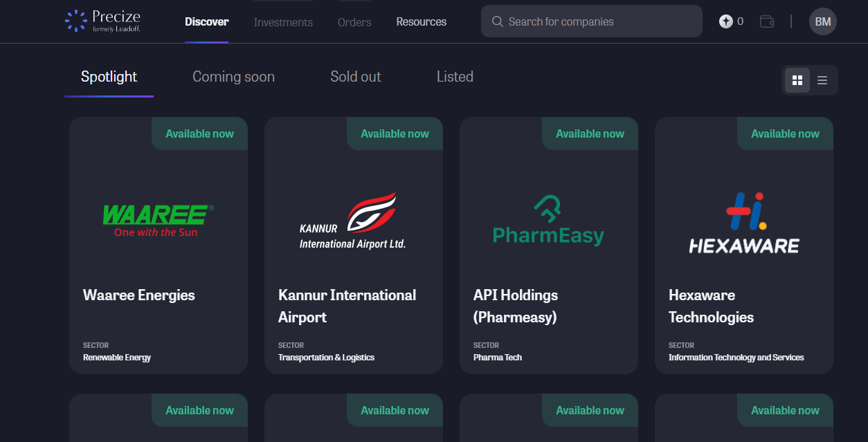Switch to list view layout

[x=822, y=80]
